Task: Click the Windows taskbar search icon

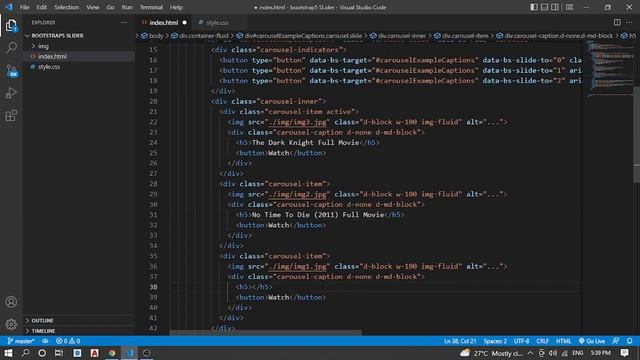Action: click(x=25, y=353)
